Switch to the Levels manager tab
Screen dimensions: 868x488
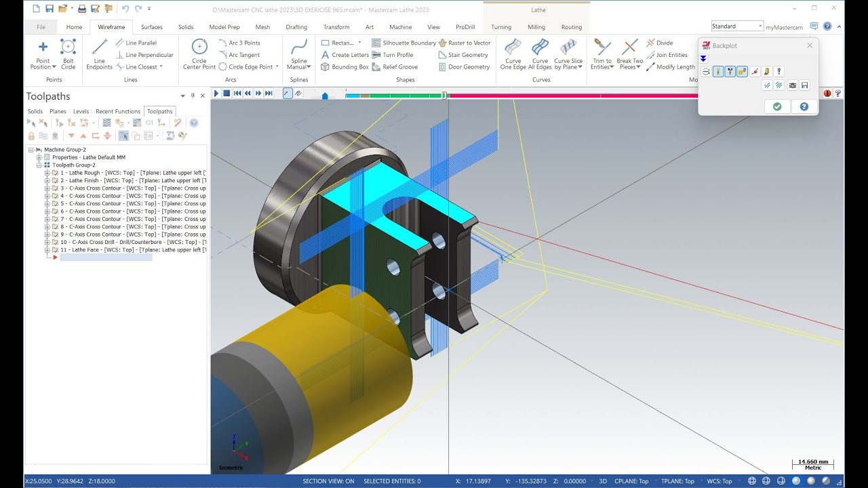81,111
